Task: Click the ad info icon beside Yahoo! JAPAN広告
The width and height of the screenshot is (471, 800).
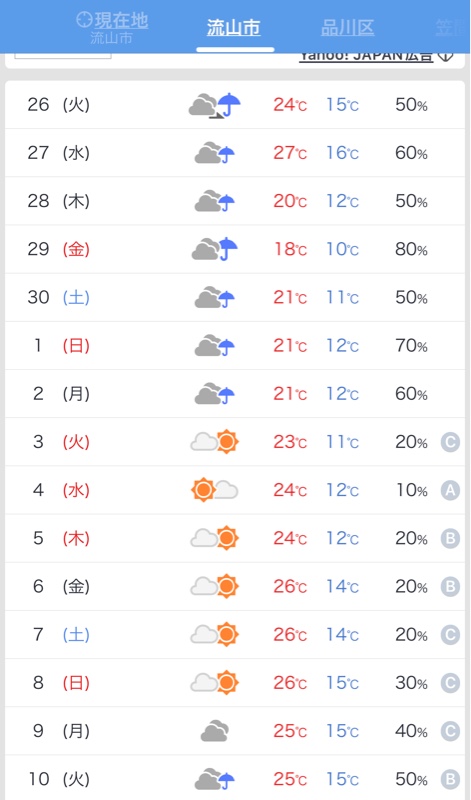Action: click(x=446, y=56)
